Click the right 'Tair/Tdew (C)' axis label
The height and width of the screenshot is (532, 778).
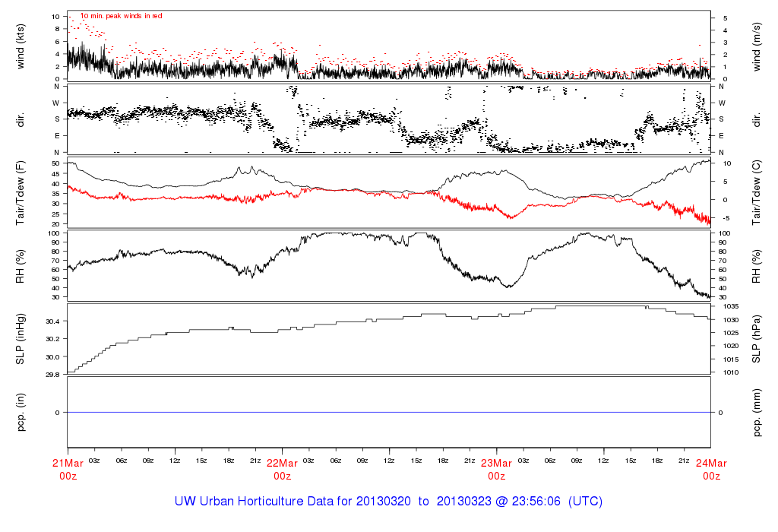757,193
